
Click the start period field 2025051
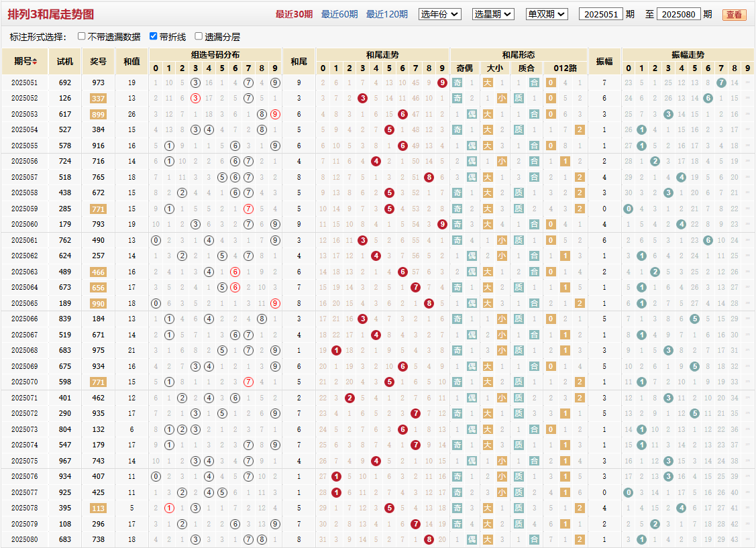601,15
